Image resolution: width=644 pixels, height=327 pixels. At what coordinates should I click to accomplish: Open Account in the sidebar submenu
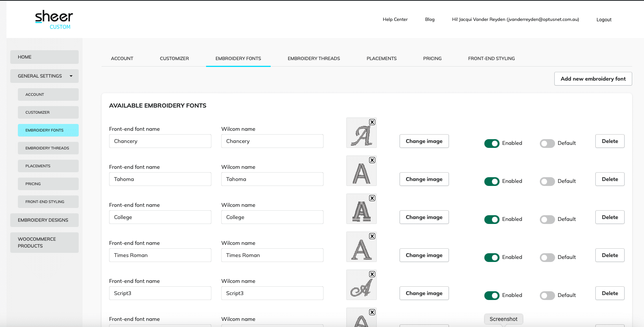[48, 95]
